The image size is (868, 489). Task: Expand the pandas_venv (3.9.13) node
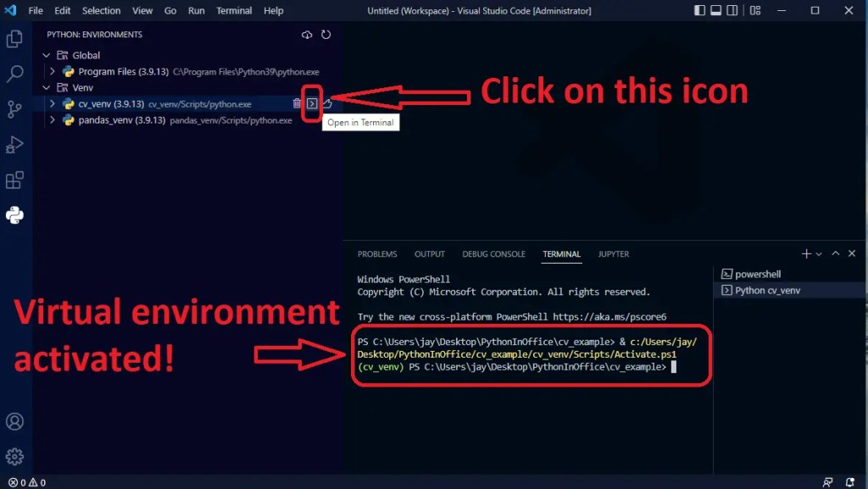click(x=52, y=120)
